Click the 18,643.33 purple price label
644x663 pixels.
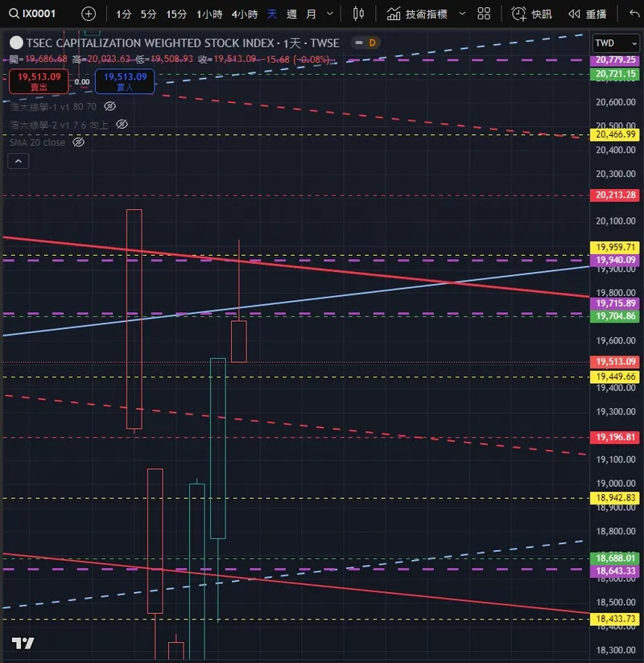tap(615, 571)
